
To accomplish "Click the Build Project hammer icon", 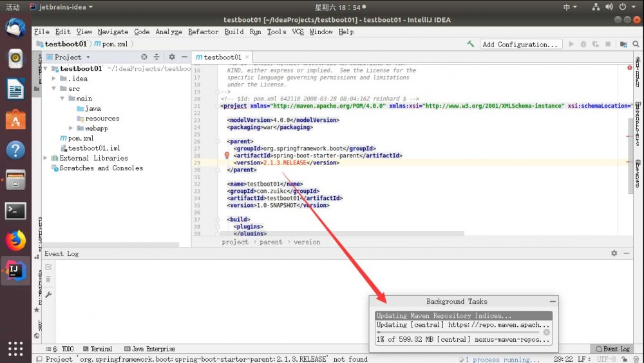I will [x=471, y=44].
